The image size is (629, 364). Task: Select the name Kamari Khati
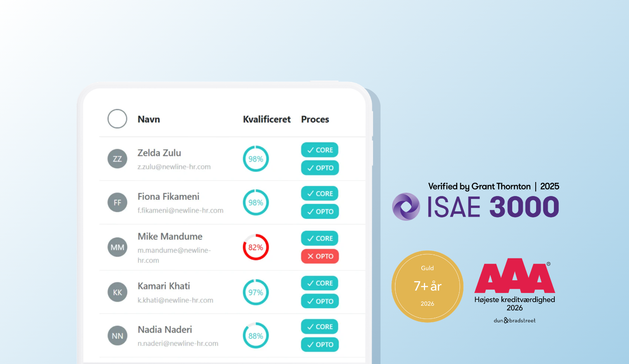(x=164, y=286)
